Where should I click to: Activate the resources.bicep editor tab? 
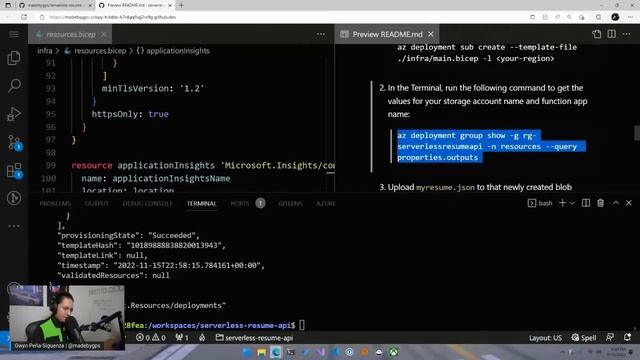tap(70, 34)
